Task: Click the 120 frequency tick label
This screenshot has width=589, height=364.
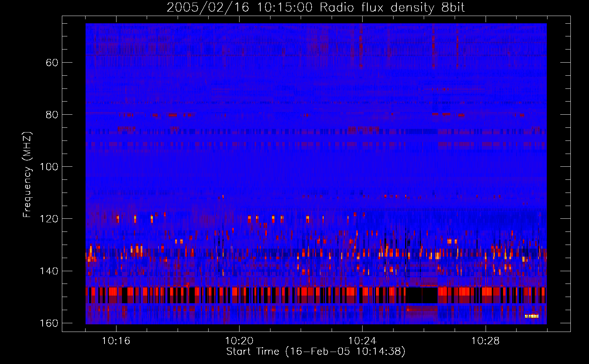Action: [49, 219]
